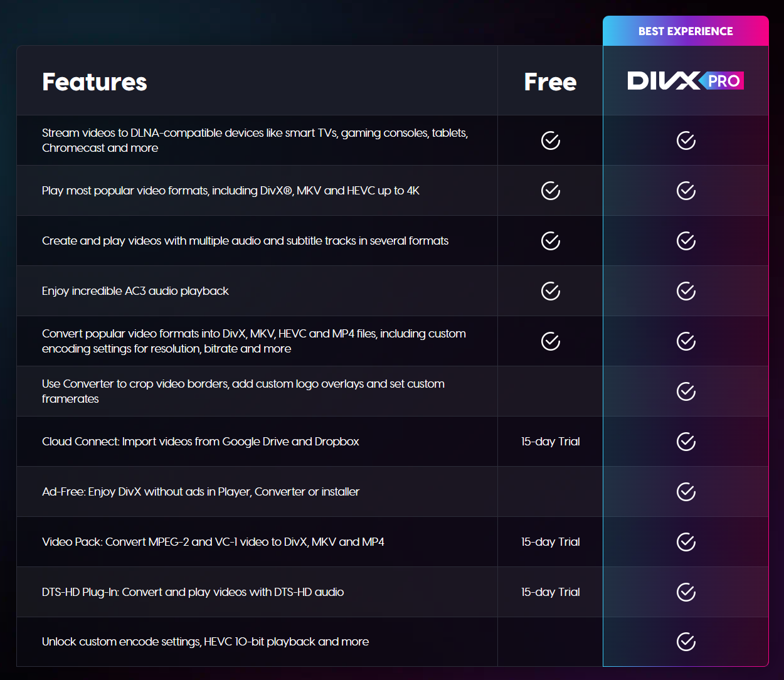Click the Free checkmark for DLNA streaming
The height and width of the screenshot is (680, 784).
(551, 141)
